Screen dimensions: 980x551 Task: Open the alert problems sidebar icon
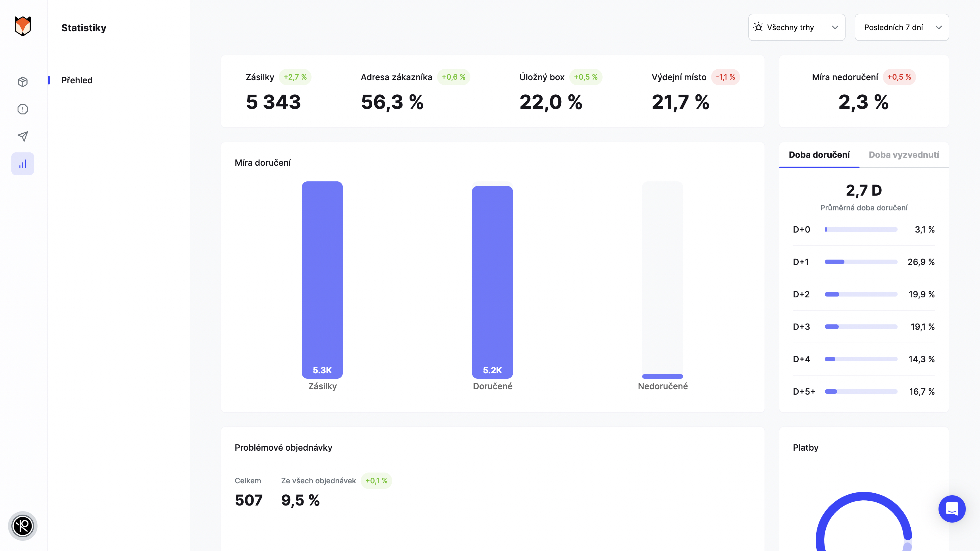(23, 109)
